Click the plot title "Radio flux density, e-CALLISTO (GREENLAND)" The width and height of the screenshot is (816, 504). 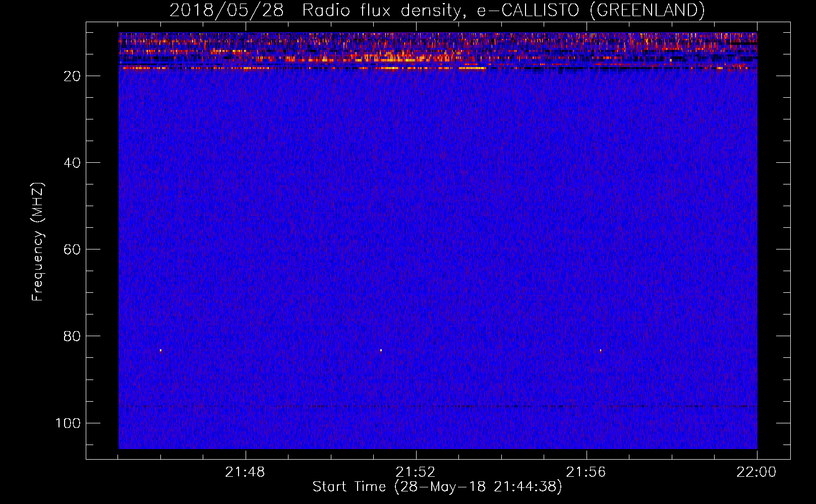[x=503, y=11]
